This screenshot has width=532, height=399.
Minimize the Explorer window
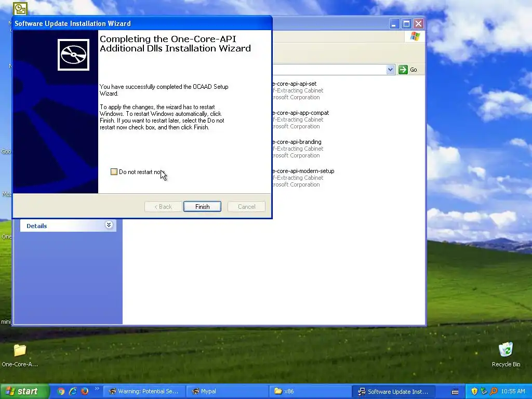[394, 23]
